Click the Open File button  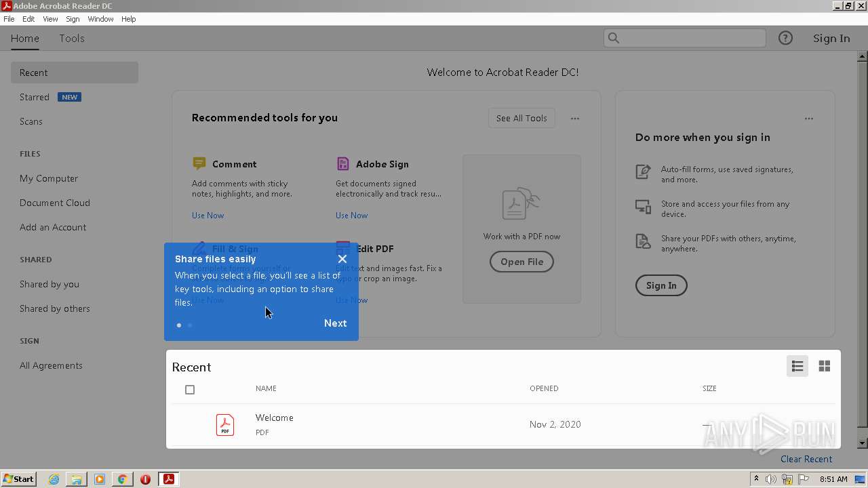pyautogui.click(x=521, y=262)
